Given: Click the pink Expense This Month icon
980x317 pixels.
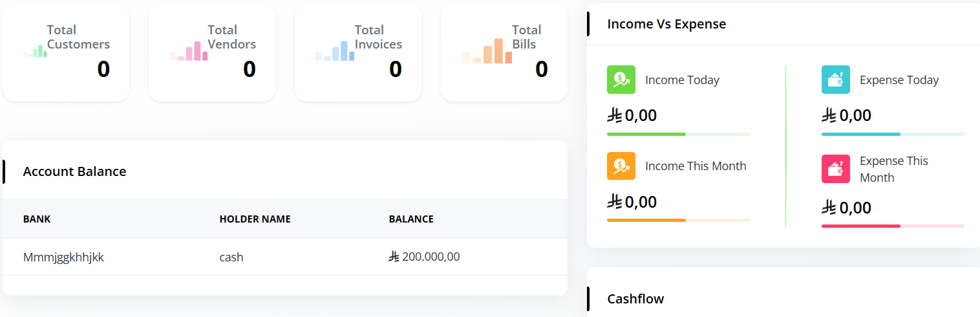Looking at the screenshot, I should (x=835, y=169).
